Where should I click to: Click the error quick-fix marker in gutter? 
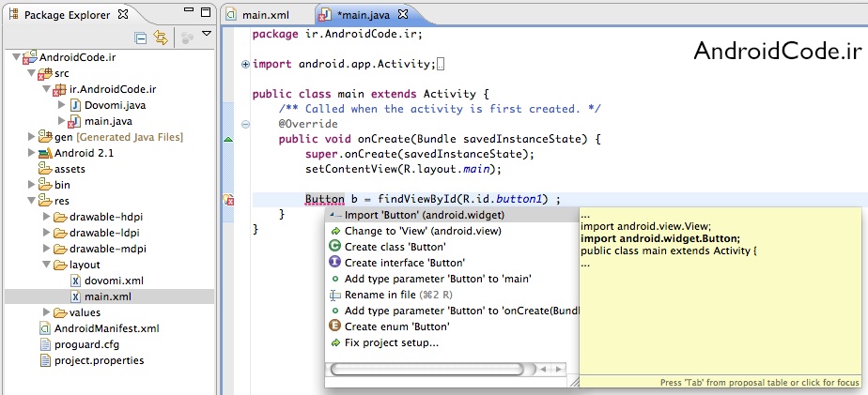[227, 200]
